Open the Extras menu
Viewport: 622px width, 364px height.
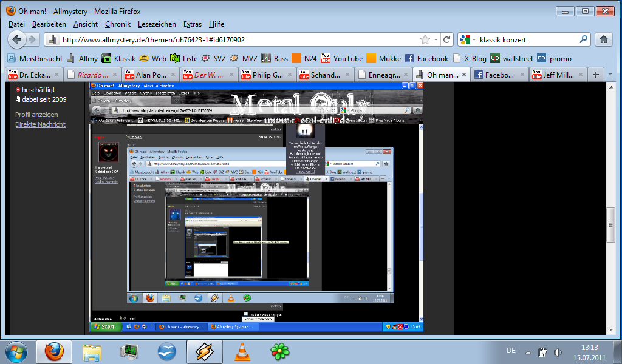coord(193,24)
